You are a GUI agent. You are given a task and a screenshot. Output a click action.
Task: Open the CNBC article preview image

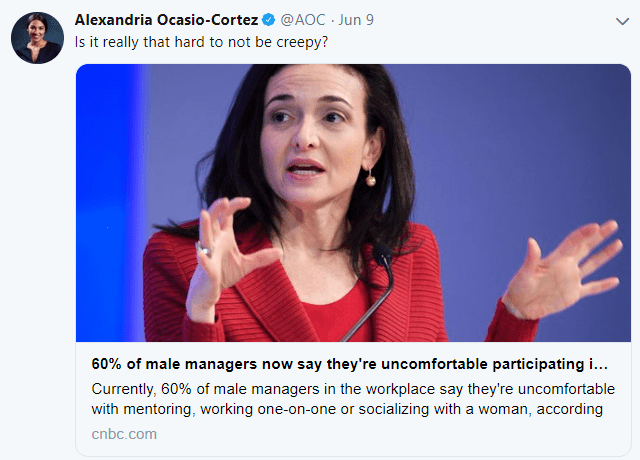tap(353, 203)
